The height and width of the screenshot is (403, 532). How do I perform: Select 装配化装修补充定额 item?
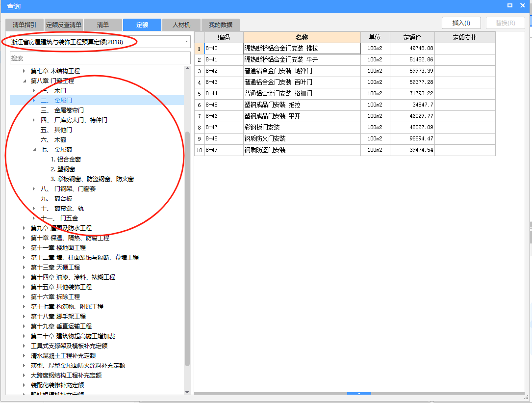click(57, 385)
